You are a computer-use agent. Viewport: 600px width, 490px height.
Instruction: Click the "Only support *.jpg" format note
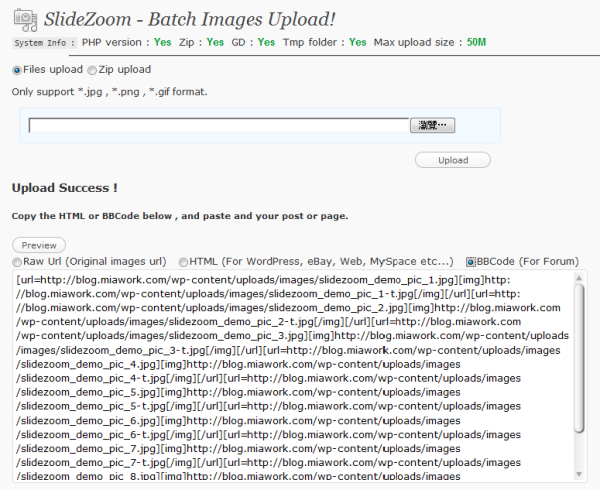(x=109, y=92)
